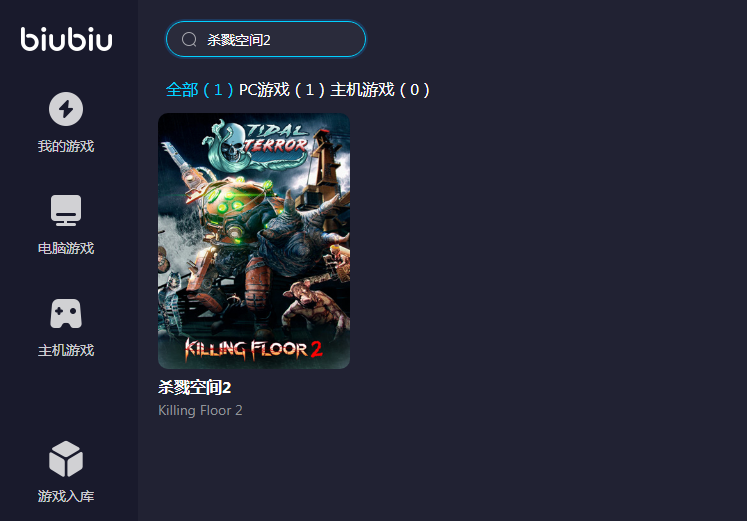Click the Killing Floor 2 subtitle text
The height and width of the screenshot is (521, 747).
coord(200,411)
